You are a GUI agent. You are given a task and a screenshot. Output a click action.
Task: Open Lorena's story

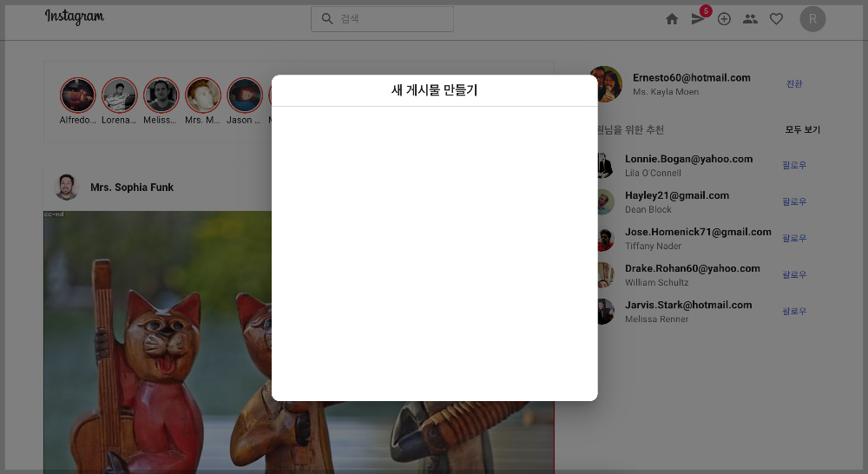(119, 95)
